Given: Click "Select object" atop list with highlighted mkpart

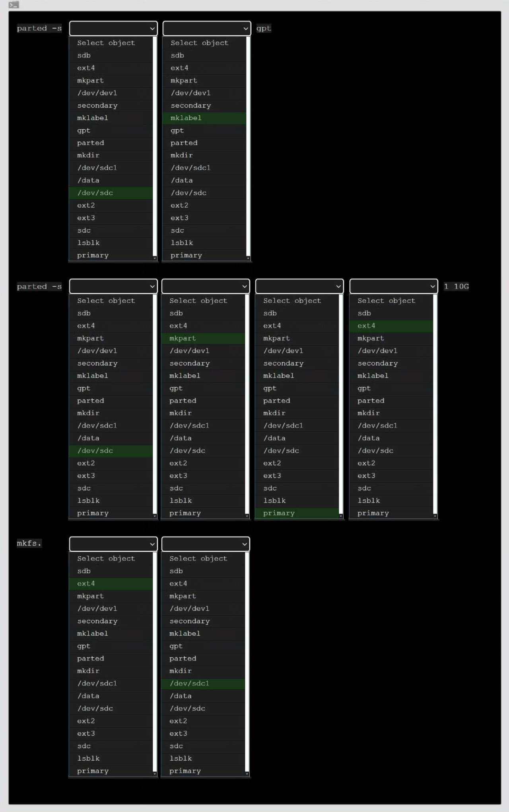Looking at the screenshot, I should (198, 301).
